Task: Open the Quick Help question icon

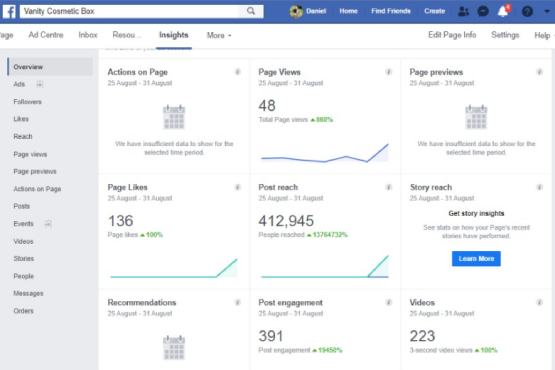Action: coord(527,11)
